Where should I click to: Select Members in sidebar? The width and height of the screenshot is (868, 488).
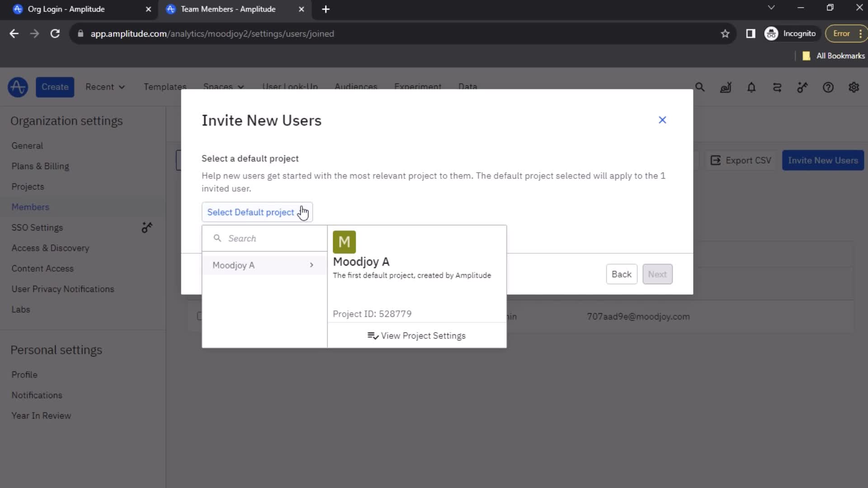[30, 207]
